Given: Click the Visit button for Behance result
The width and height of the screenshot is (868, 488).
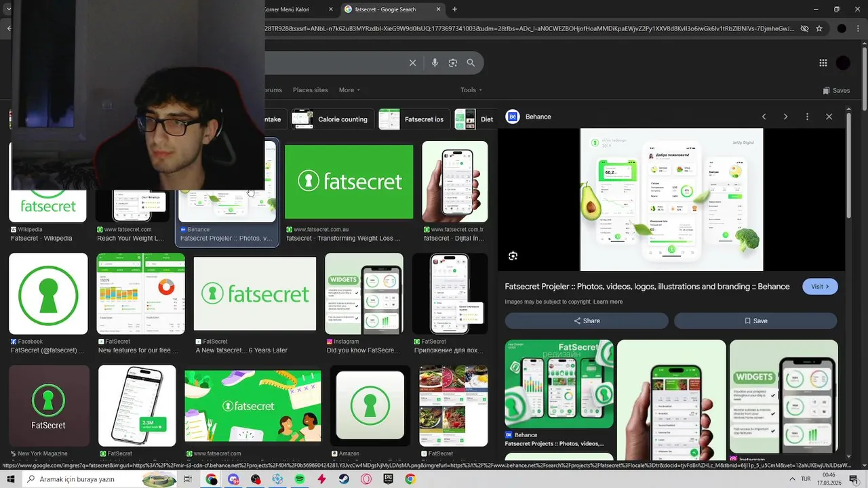Looking at the screenshot, I should [820, 286].
